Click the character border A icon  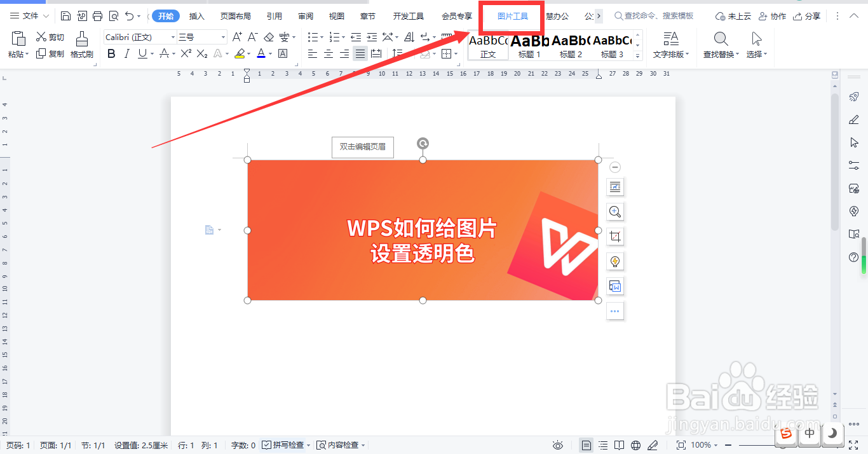tap(283, 54)
